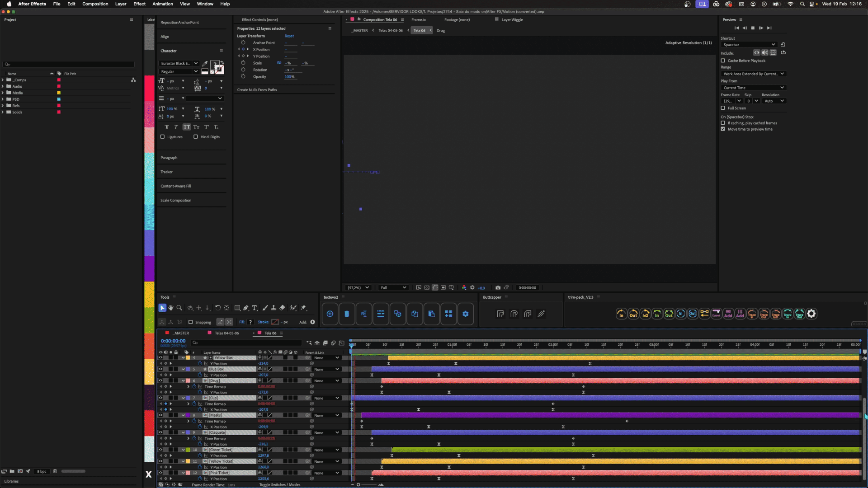Click the textevo2 settings gear icon
This screenshot has width=868, height=488.
pos(465,314)
